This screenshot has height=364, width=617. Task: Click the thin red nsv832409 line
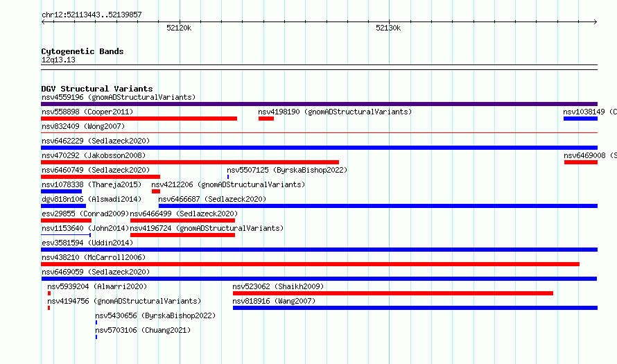click(x=319, y=133)
